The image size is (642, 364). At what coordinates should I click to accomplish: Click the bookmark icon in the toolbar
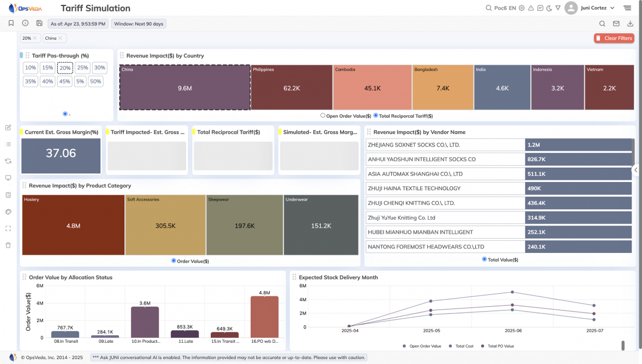pos(11,23)
